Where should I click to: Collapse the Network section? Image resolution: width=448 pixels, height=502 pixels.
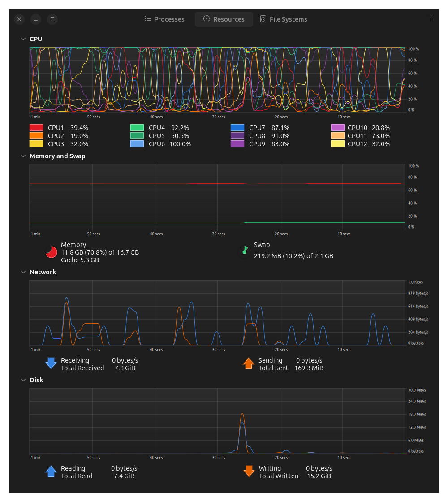[x=23, y=272]
